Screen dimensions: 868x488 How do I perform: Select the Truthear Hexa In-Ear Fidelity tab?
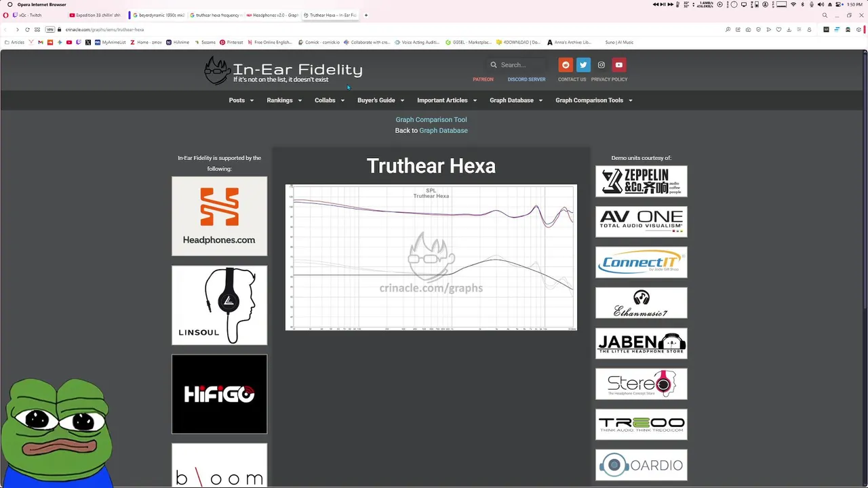click(x=330, y=15)
